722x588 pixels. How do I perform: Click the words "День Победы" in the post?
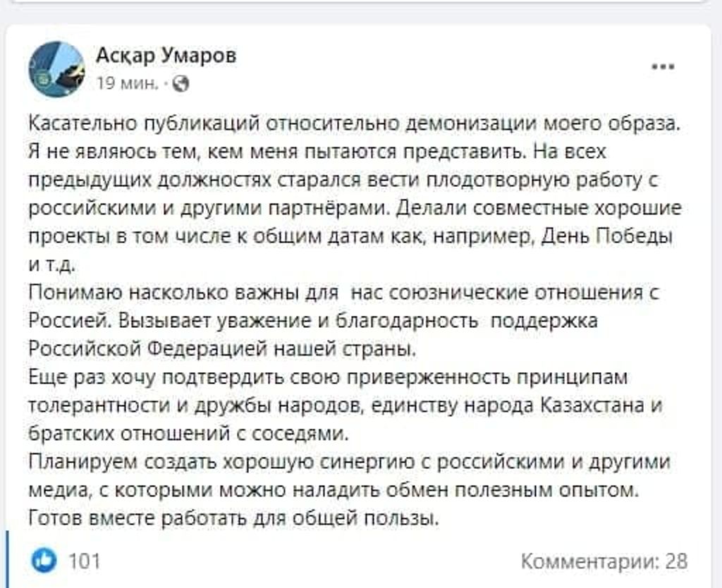(606, 237)
